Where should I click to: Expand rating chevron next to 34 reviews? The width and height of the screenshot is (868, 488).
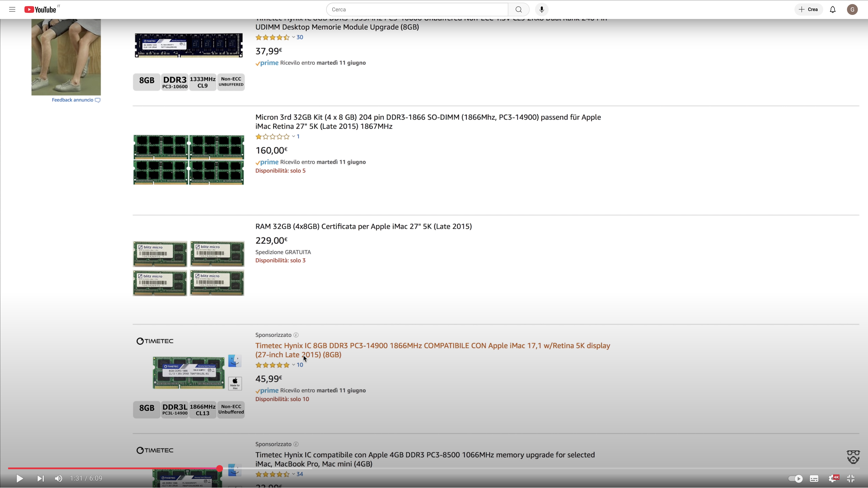click(293, 474)
